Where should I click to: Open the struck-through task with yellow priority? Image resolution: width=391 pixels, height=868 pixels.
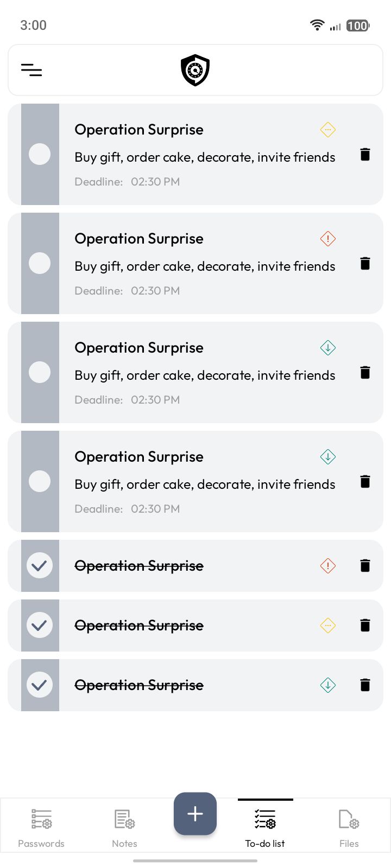point(139,626)
